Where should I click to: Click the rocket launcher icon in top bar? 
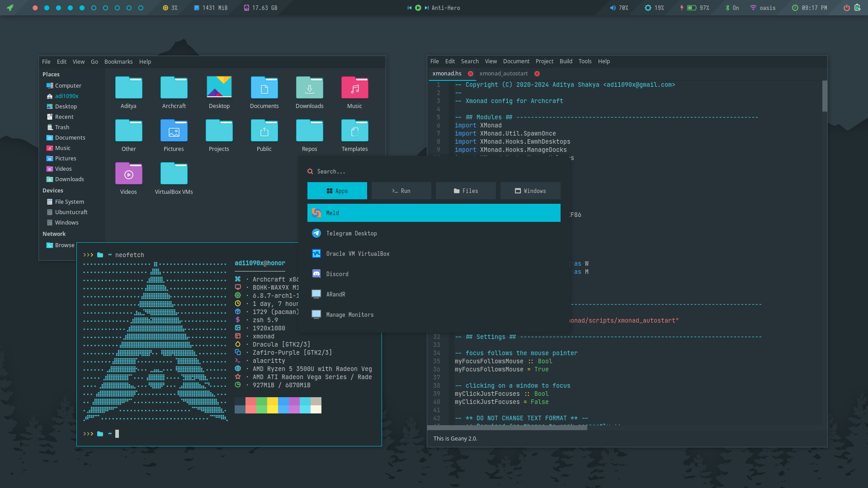[x=10, y=8]
